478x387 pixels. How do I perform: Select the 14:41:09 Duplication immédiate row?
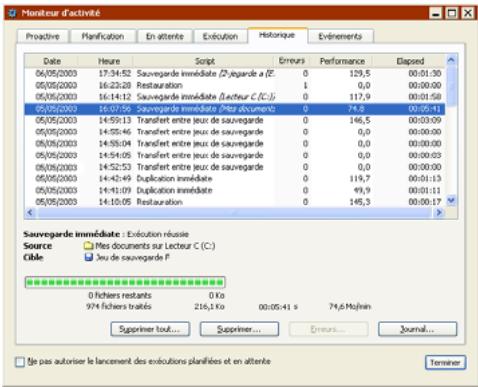point(235,190)
